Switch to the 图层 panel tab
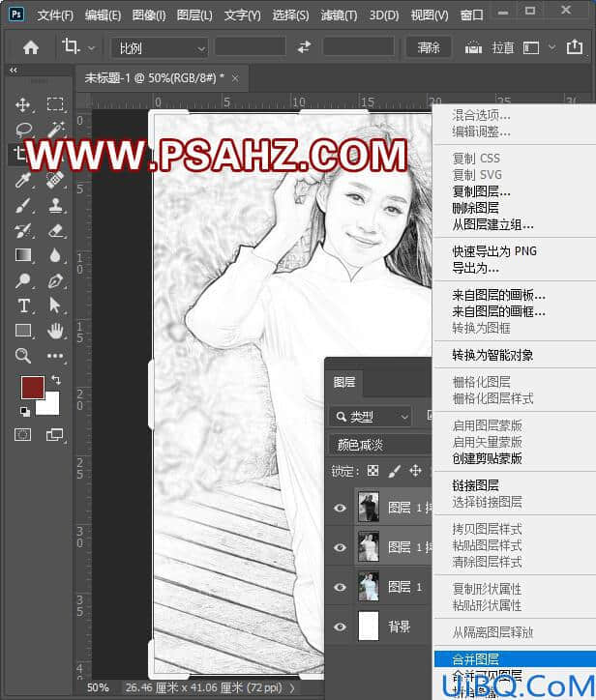The image size is (596, 700). (344, 382)
